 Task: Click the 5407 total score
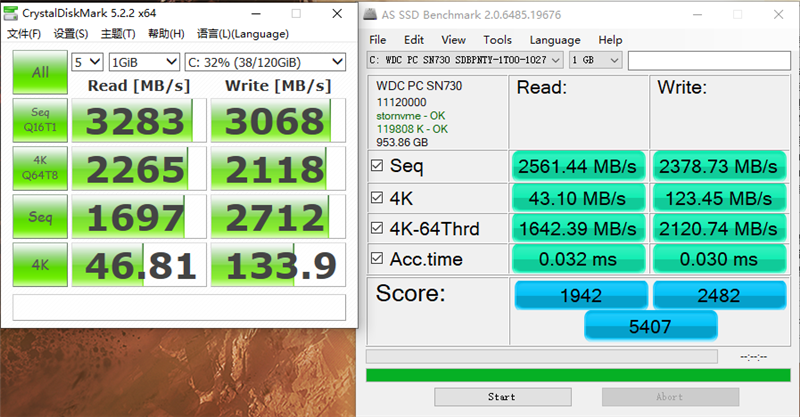pos(651,326)
